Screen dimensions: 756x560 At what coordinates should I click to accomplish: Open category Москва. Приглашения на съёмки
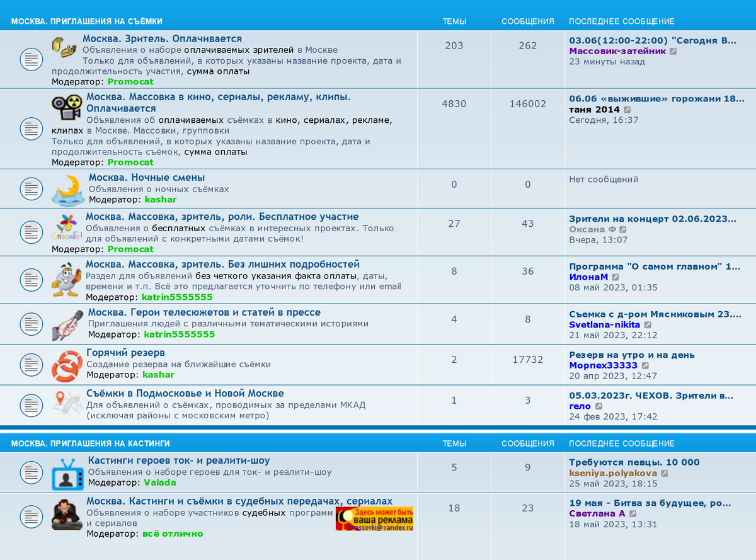(86, 21)
